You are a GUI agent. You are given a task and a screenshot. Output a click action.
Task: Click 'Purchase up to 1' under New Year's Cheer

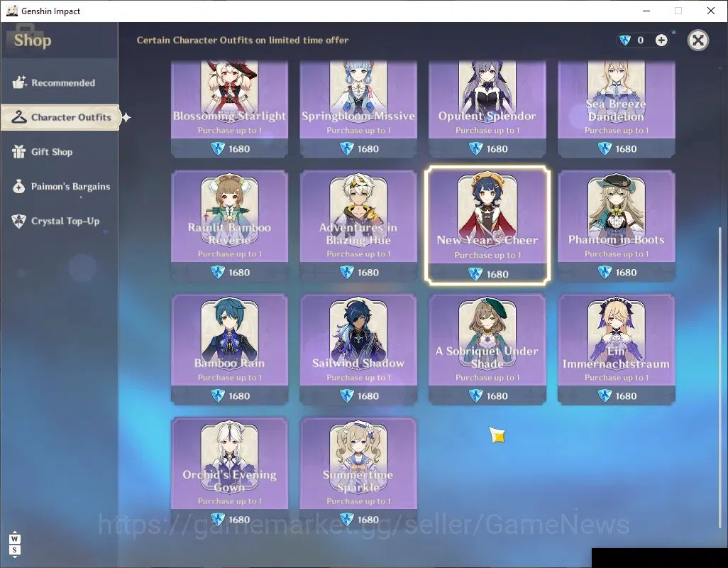click(487, 255)
